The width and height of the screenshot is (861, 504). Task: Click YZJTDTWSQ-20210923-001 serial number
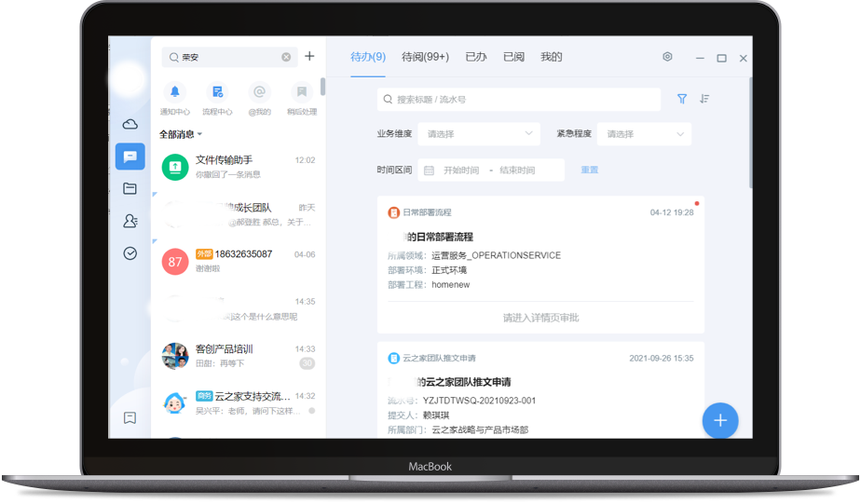[479, 401]
